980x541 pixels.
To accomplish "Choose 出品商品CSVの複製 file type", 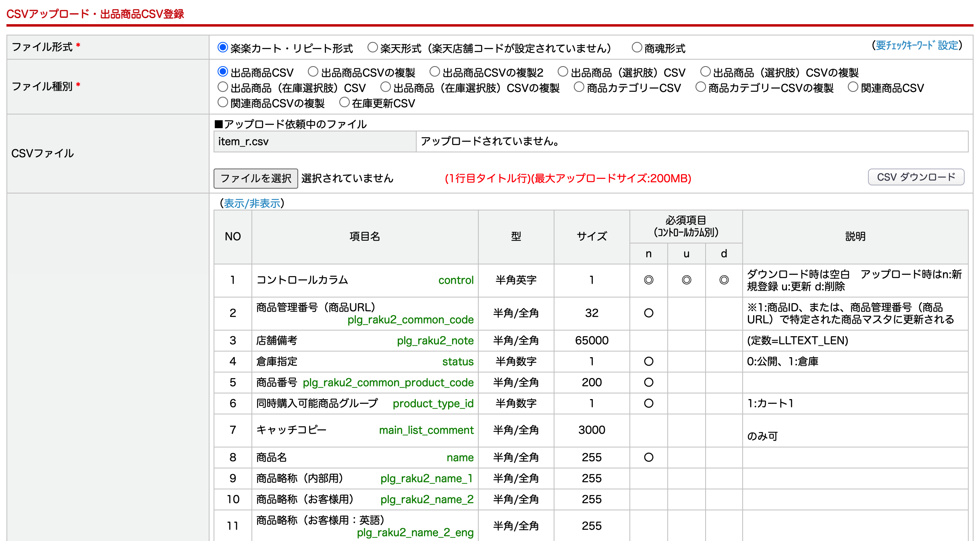I will coord(313,72).
